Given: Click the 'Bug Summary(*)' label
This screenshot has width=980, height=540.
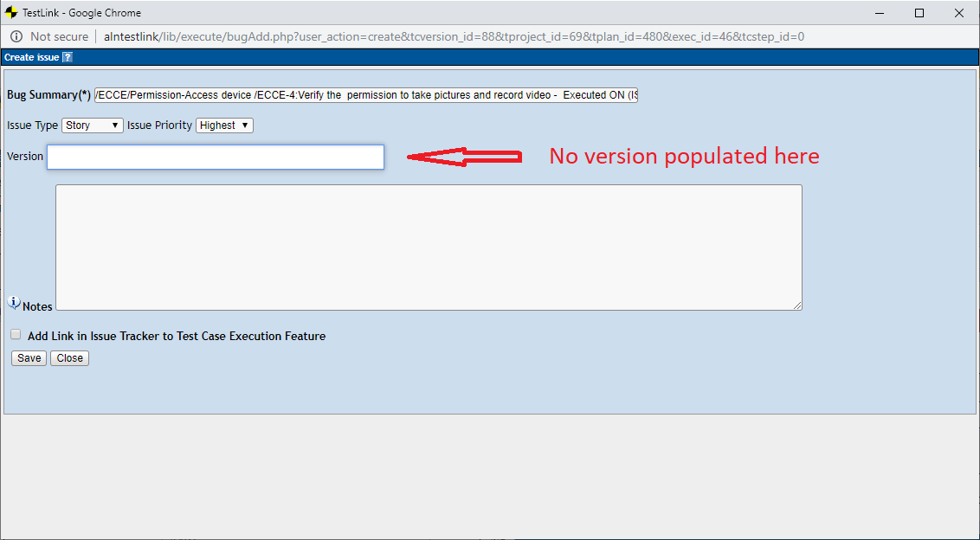Looking at the screenshot, I should [x=48, y=95].
